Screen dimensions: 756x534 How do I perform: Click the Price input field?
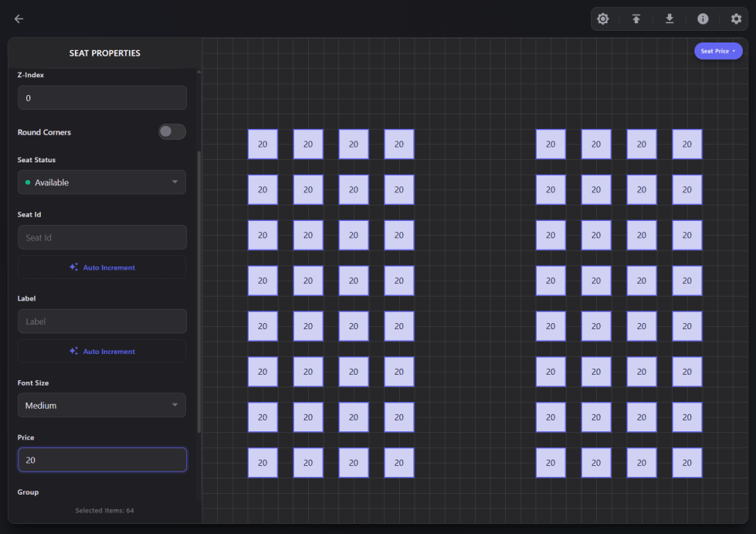[x=102, y=460]
